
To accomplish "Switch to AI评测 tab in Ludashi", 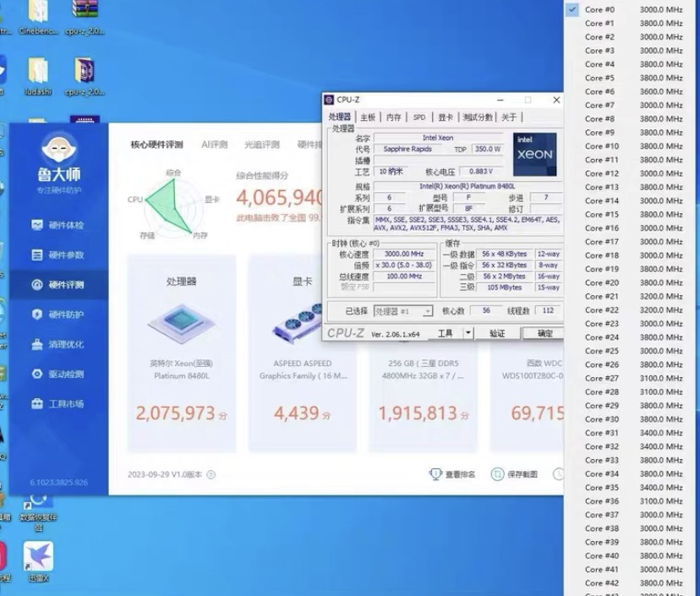I will pos(214,145).
